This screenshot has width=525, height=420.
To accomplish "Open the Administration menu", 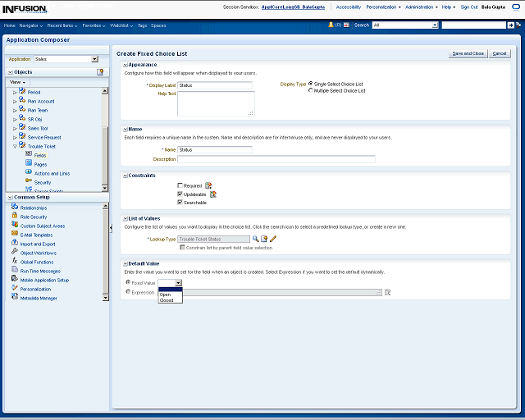I will (x=420, y=7).
